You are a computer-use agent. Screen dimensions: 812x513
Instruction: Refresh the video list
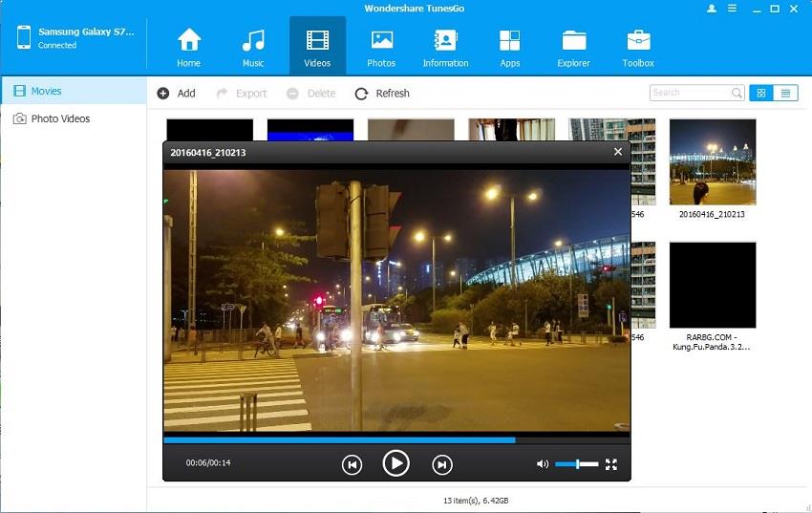click(x=382, y=93)
